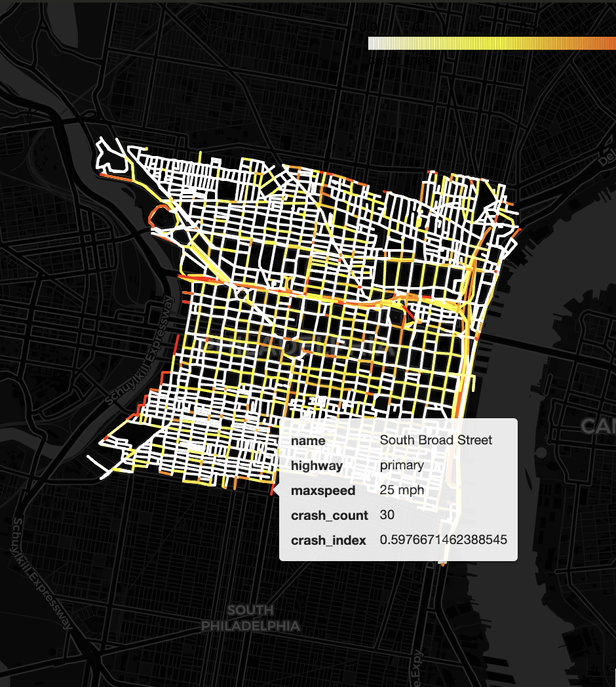This screenshot has width=616, height=687.
Task: Click the 'name' field label in tooltip
Action: coord(308,441)
